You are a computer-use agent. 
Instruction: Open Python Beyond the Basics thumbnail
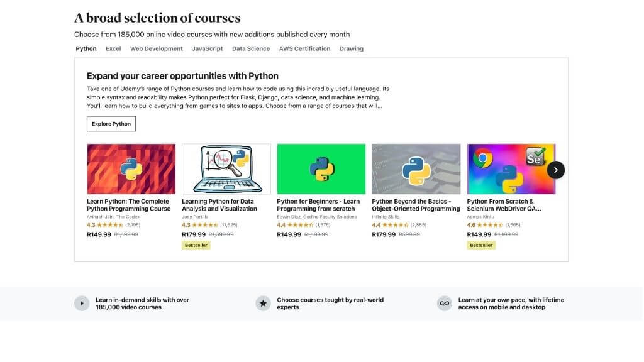[416, 169]
